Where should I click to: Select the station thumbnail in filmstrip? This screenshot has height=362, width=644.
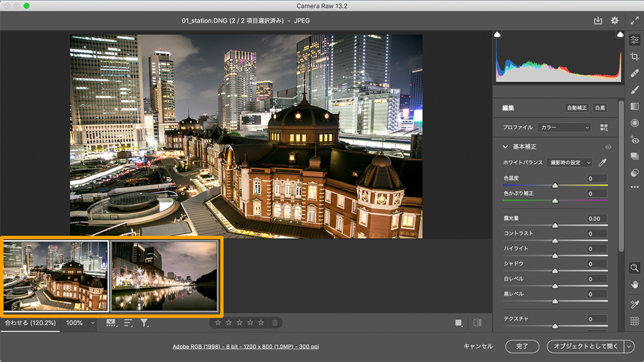56,276
